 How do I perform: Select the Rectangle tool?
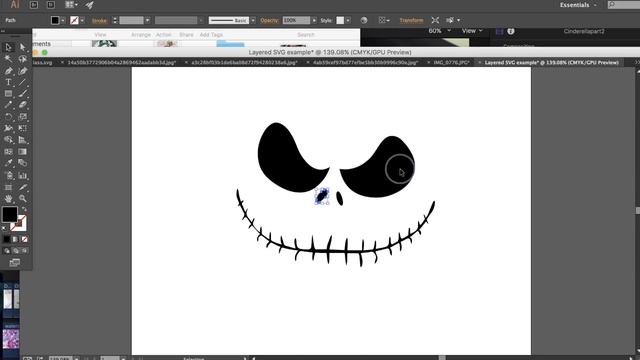(x=8, y=93)
